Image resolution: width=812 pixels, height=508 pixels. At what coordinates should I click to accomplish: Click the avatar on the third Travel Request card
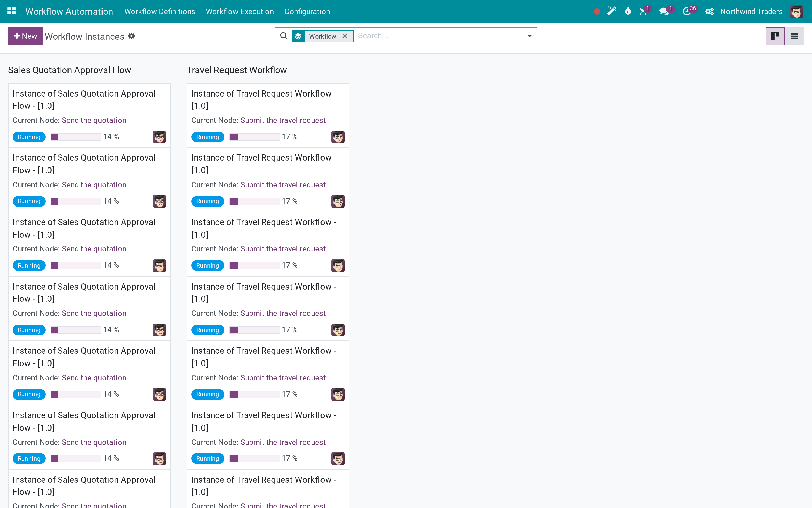tap(338, 265)
